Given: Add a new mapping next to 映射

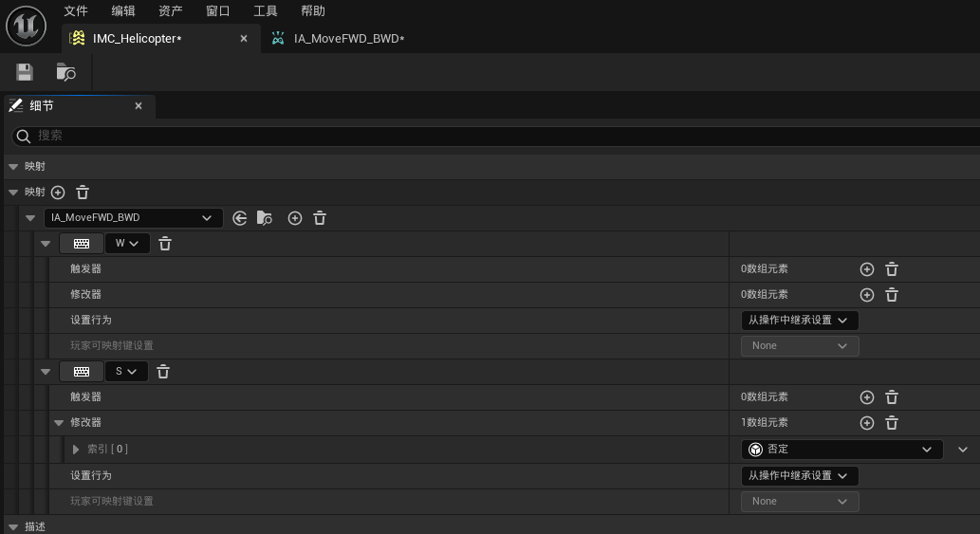Looking at the screenshot, I should click(x=58, y=193).
